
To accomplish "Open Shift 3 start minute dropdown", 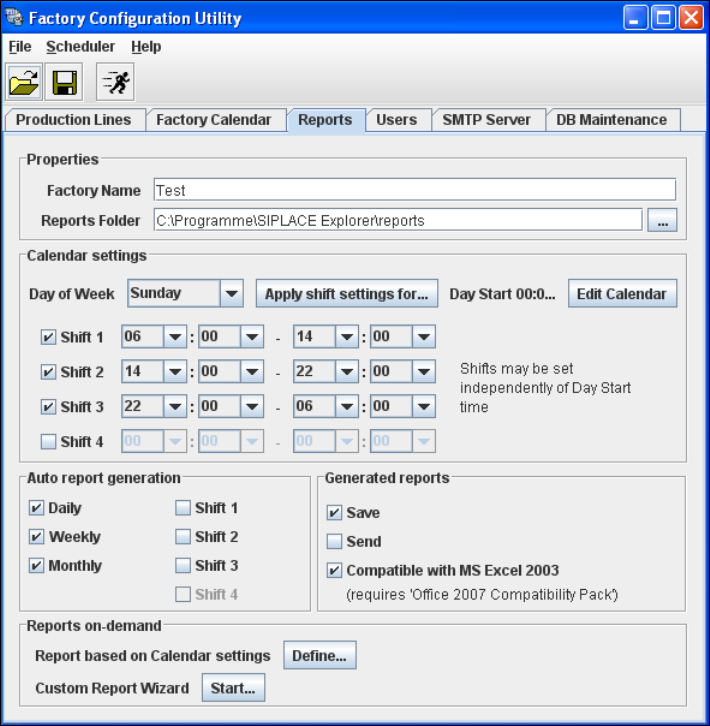I will (231, 406).
